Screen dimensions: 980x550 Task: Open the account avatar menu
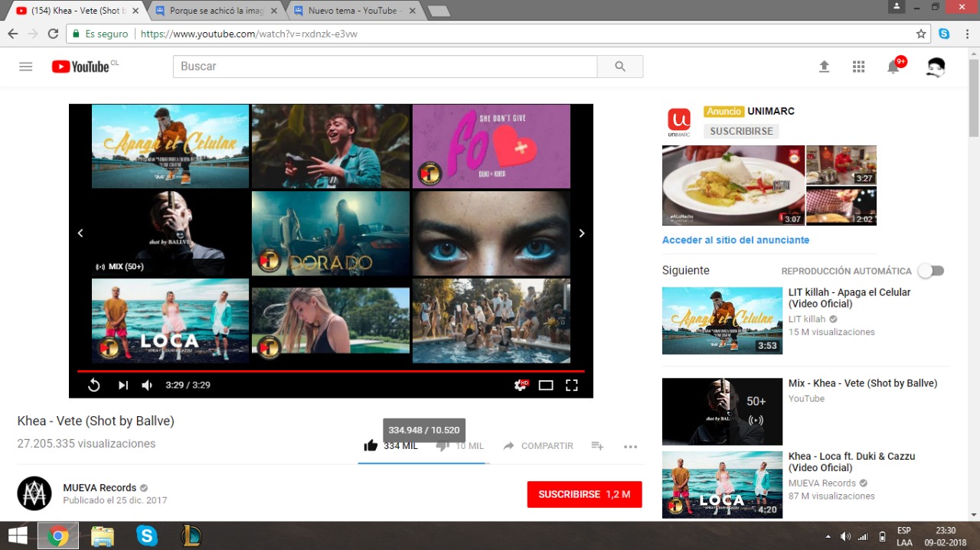pyautogui.click(x=935, y=67)
